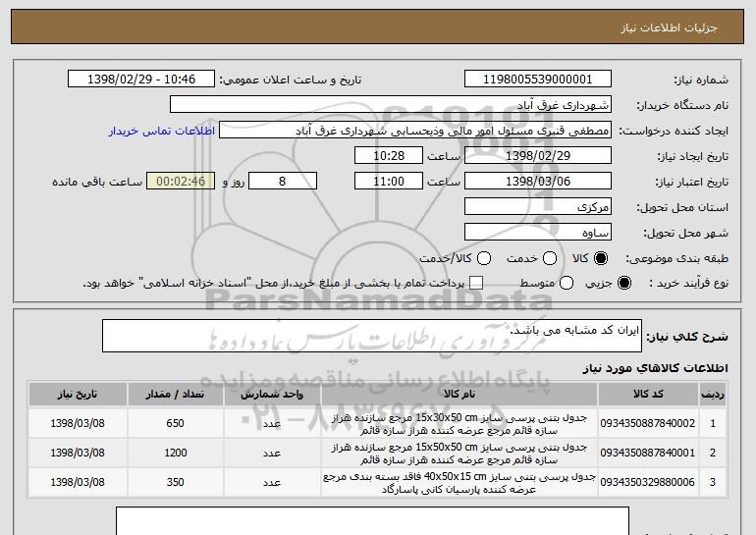
Task: Click the تاریخ نیاز column header
Action: (x=78, y=395)
